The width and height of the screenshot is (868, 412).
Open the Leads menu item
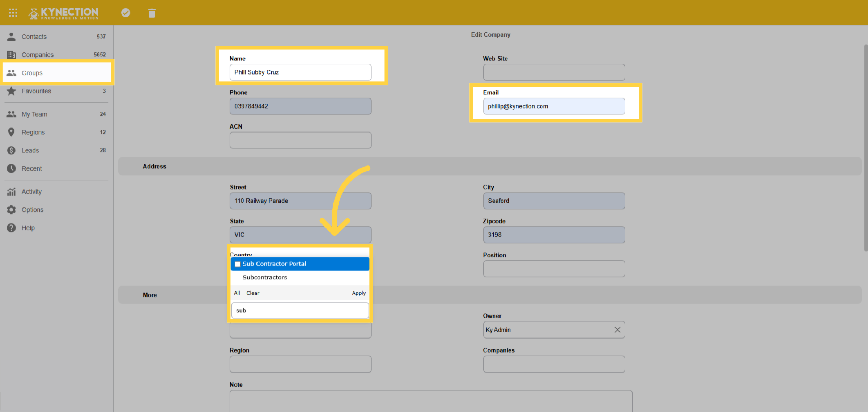point(56,150)
